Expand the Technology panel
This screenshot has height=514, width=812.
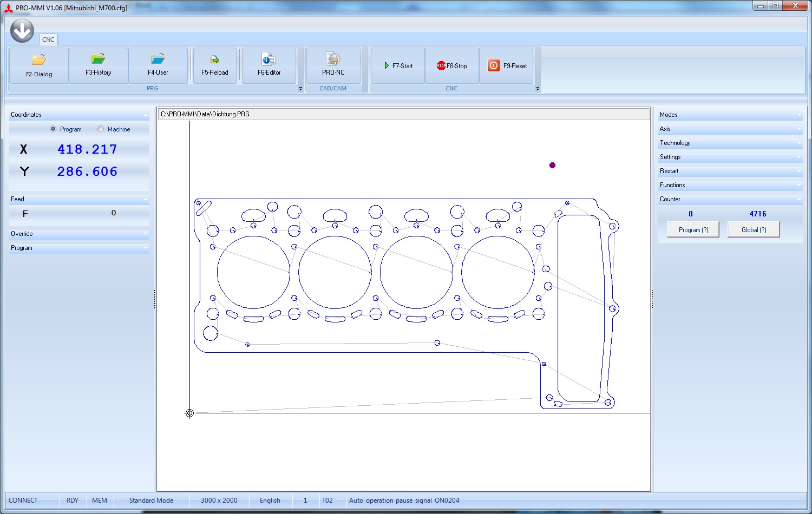coord(730,143)
